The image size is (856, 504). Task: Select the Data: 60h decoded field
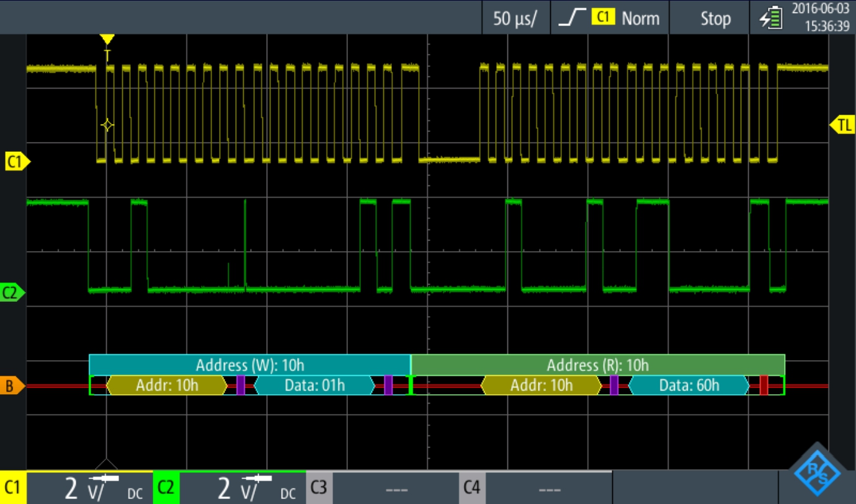[x=689, y=386]
